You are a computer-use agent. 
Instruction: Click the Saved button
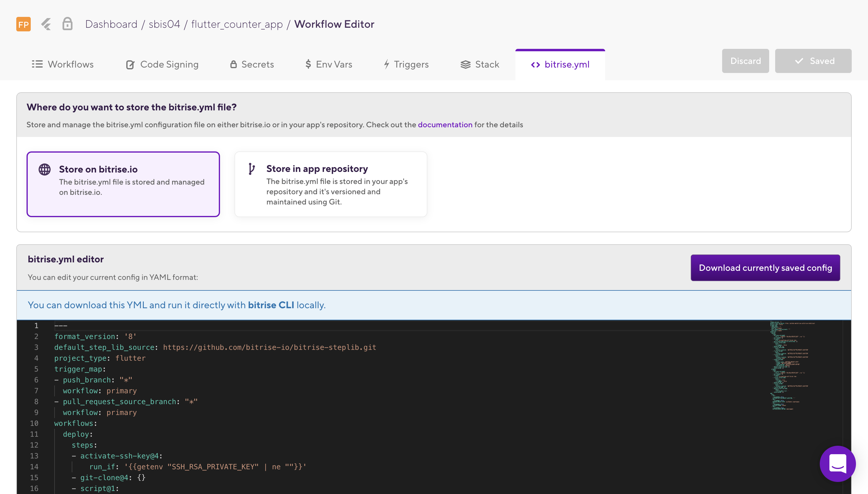coord(813,61)
